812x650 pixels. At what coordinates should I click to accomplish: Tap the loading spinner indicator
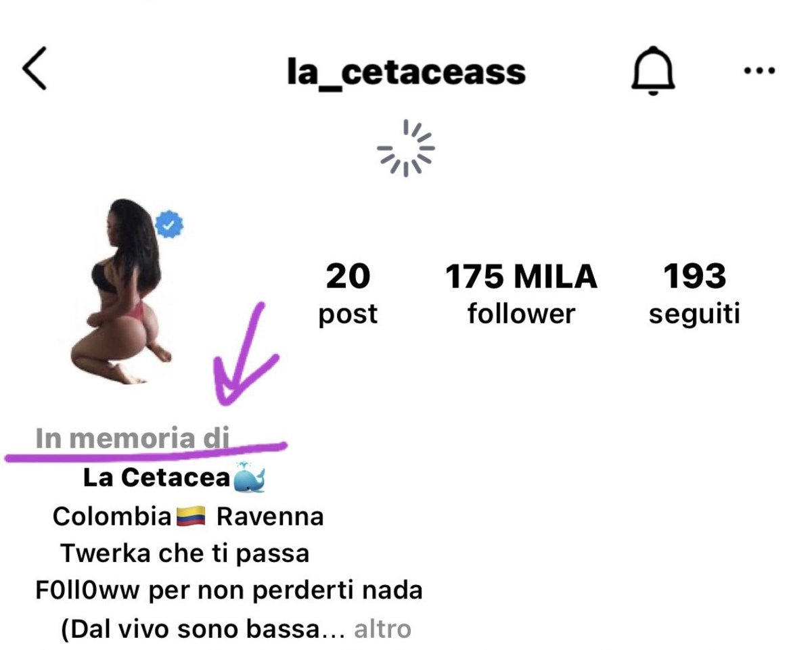point(406,148)
